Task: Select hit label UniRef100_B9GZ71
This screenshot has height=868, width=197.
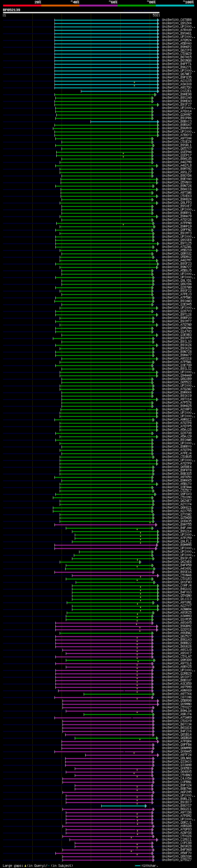Action: pyautogui.click(x=177, y=67)
